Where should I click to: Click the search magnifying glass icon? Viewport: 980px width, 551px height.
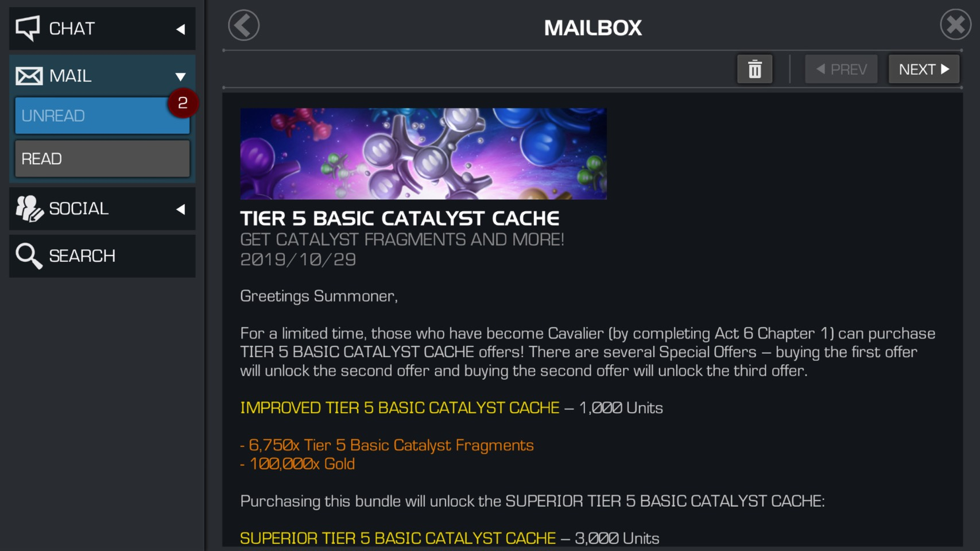pyautogui.click(x=29, y=256)
